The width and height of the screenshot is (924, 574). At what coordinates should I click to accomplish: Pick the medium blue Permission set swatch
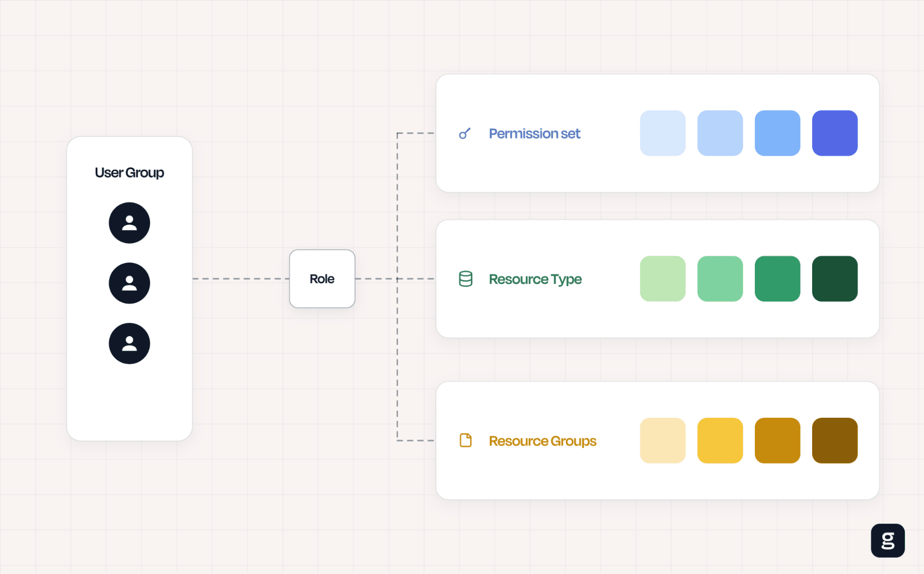(x=777, y=133)
